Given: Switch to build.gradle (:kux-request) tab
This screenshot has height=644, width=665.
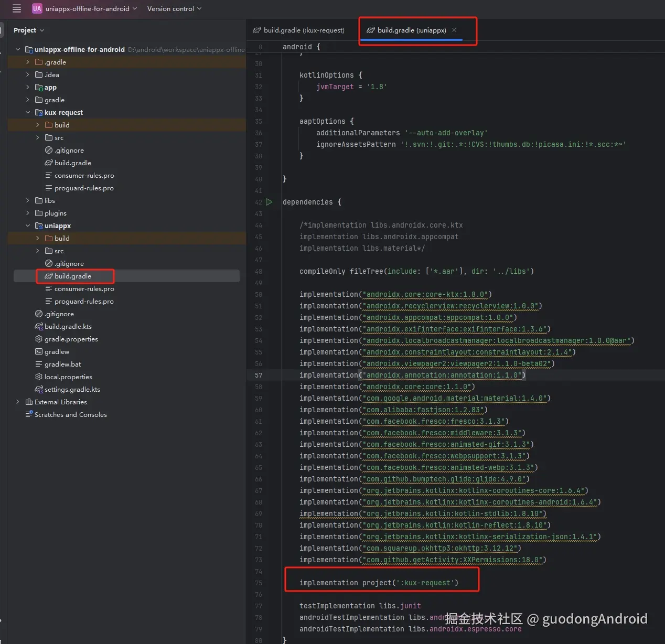Looking at the screenshot, I should coord(299,30).
